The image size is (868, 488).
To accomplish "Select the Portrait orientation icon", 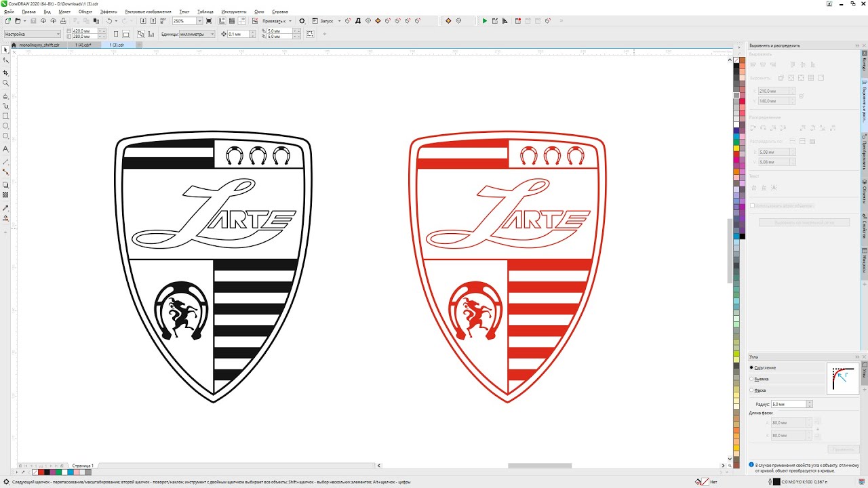I will (116, 33).
